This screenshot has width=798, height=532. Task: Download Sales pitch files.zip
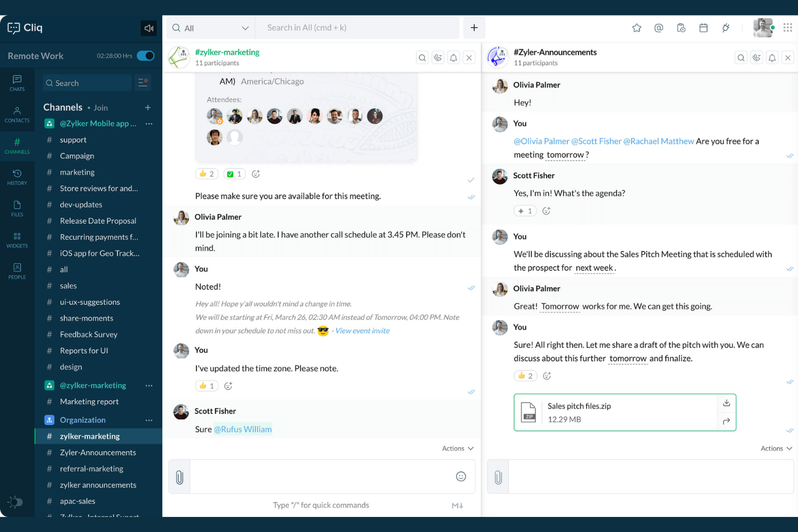click(726, 403)
